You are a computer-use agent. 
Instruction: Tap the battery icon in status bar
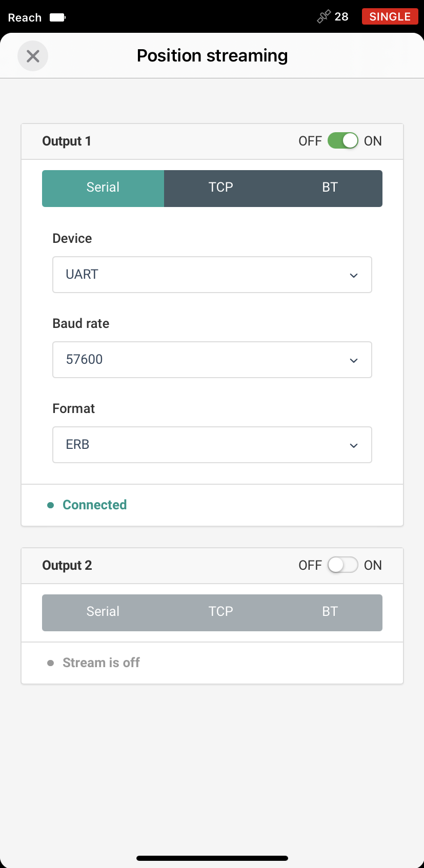pos(57,17)
